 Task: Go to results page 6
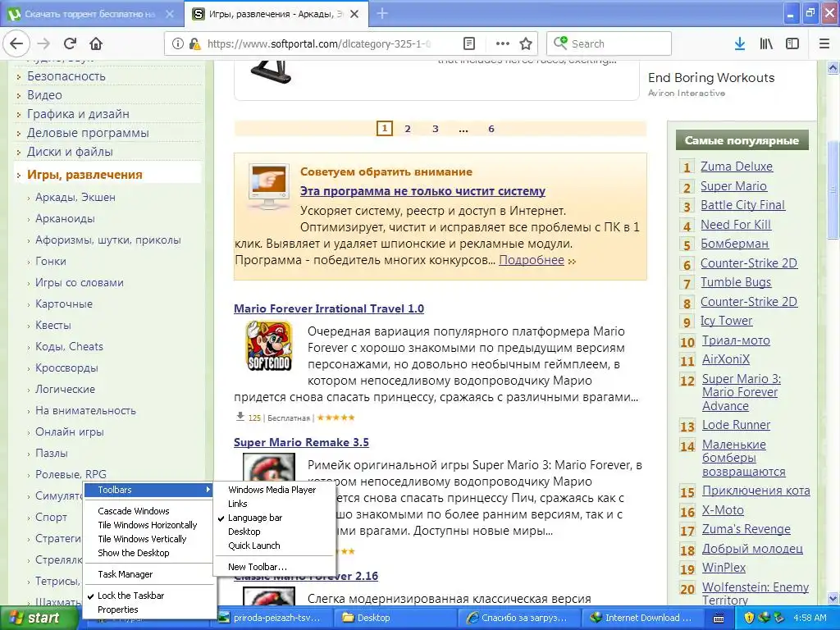(491, 129)
